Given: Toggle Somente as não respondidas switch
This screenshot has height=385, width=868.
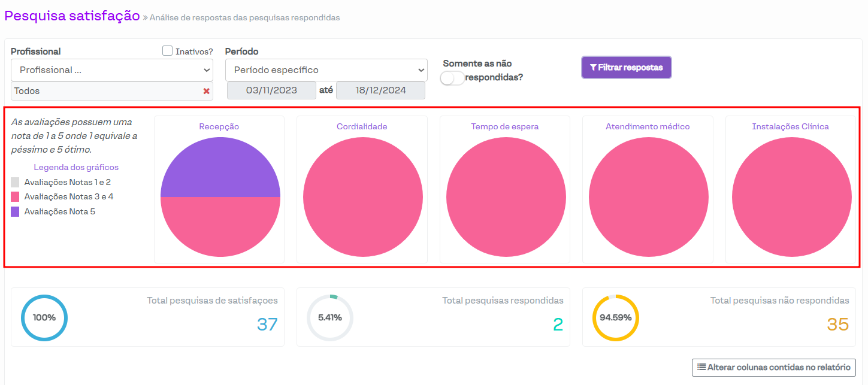Looking at the screenshot, I should [x=452, y=78].
